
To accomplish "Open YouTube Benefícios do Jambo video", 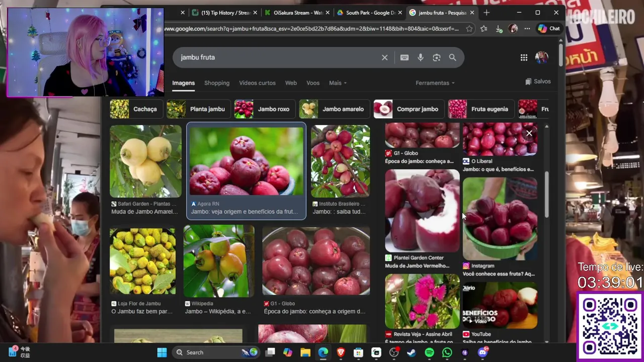I will 500,305.
